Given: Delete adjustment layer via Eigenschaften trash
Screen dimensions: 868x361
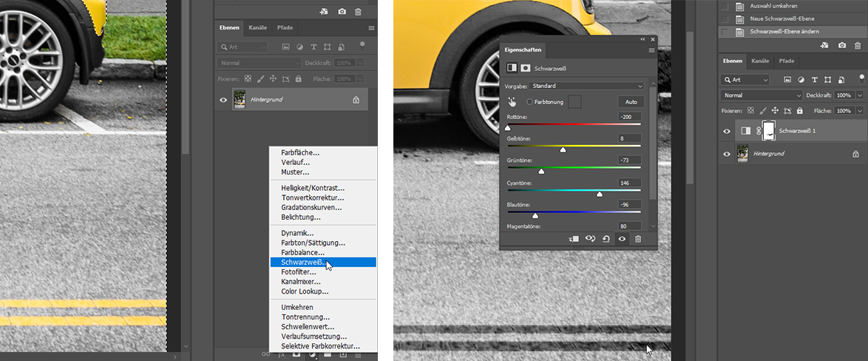Looking at the screenshot, I should pos(638,239).
